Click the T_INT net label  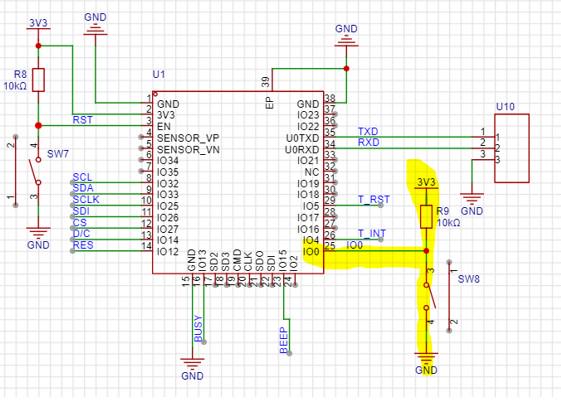(x=372, y=234)
